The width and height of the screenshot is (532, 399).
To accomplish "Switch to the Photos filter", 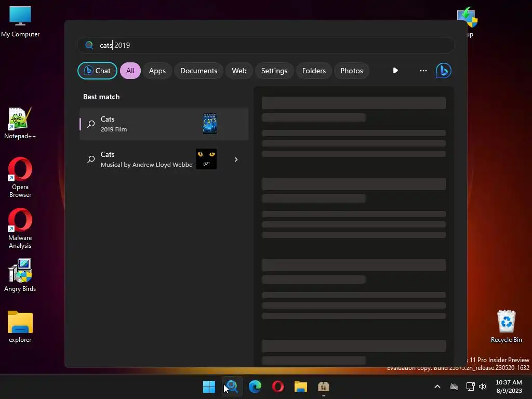I will pos(352,71).
